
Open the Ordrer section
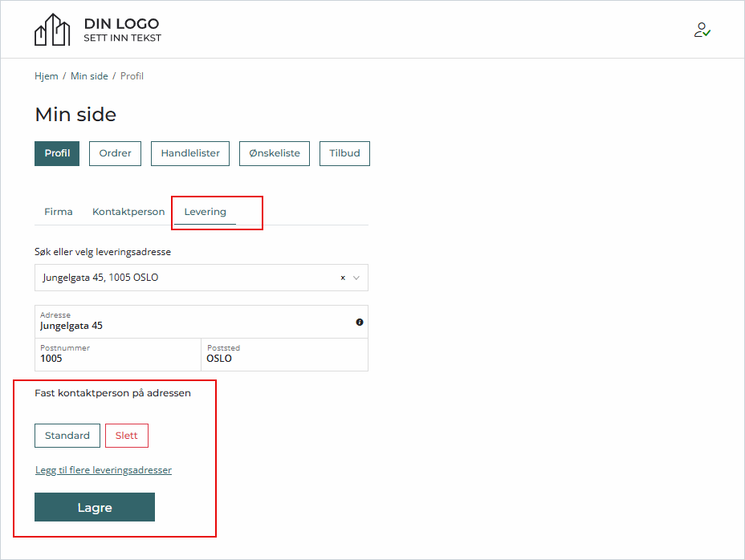pos(114,152)
